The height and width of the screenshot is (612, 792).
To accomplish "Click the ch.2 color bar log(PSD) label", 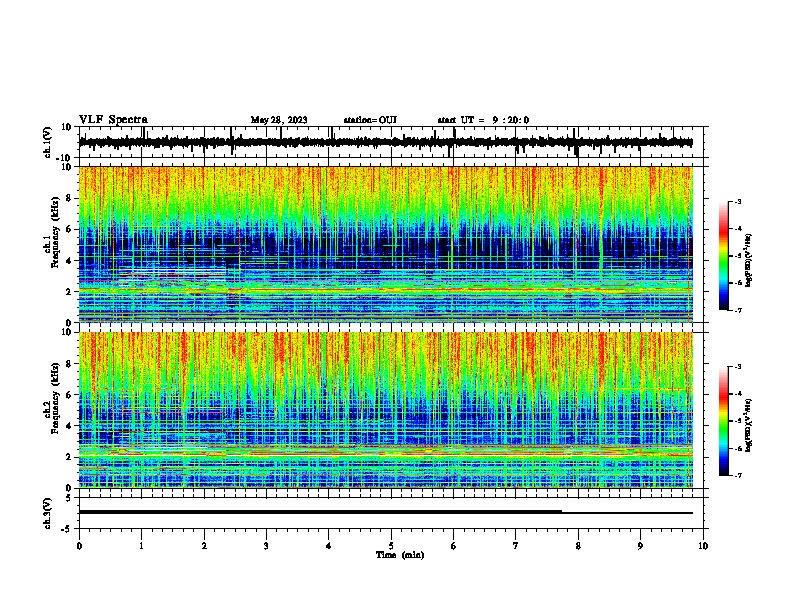I will pyautogui.click(x=749, y=425).
